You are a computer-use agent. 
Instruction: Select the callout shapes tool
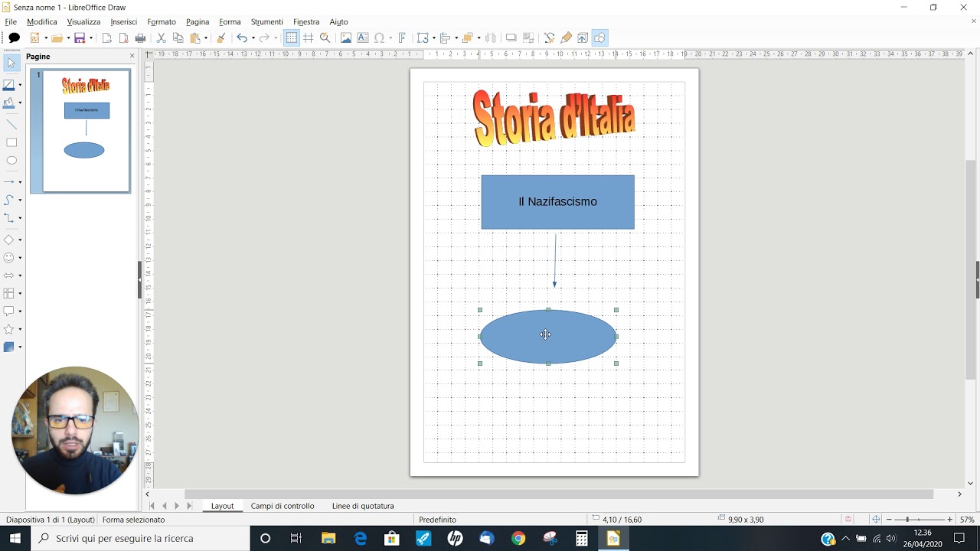click(9, 311)
